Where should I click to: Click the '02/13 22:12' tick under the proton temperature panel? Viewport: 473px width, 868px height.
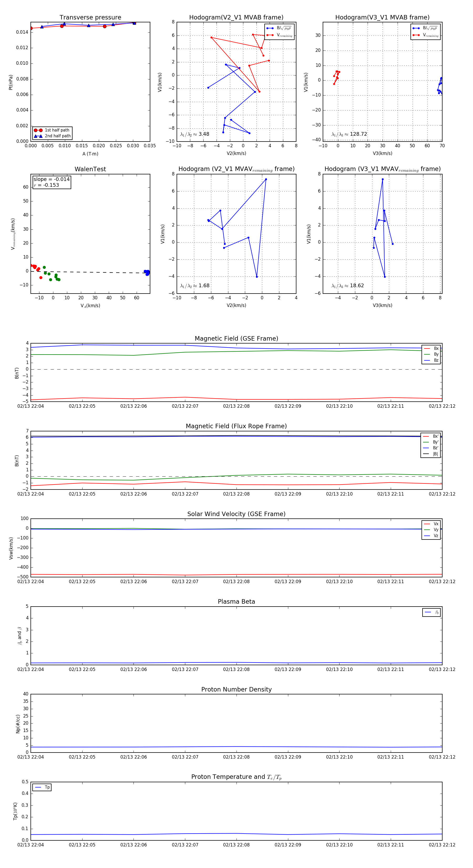click(x=442, y=845)
